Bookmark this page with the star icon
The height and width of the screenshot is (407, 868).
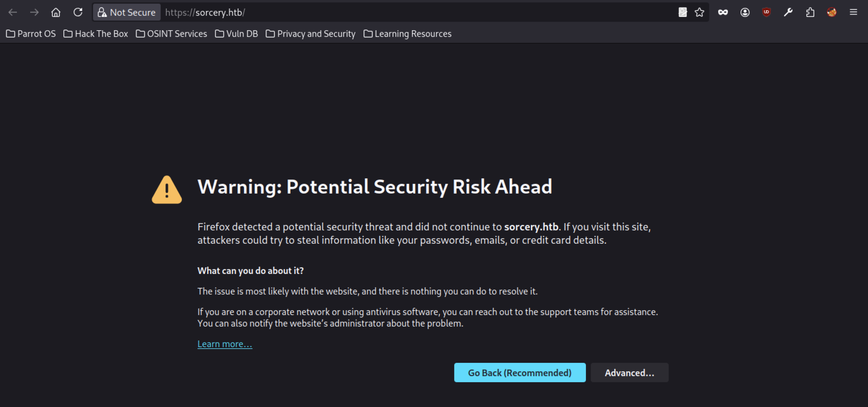699,13
